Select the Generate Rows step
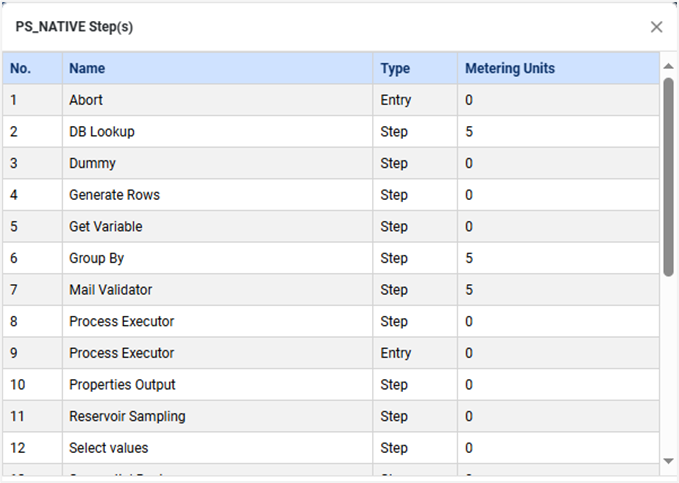The image size is (679, 483). (114, 195)
